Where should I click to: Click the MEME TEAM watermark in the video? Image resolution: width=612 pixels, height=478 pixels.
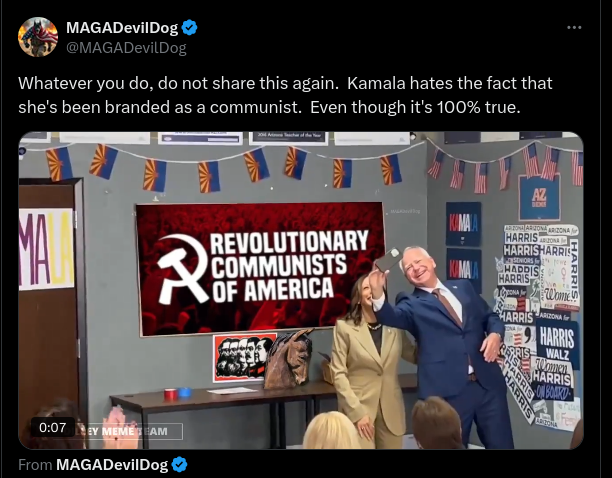(134, 431)
